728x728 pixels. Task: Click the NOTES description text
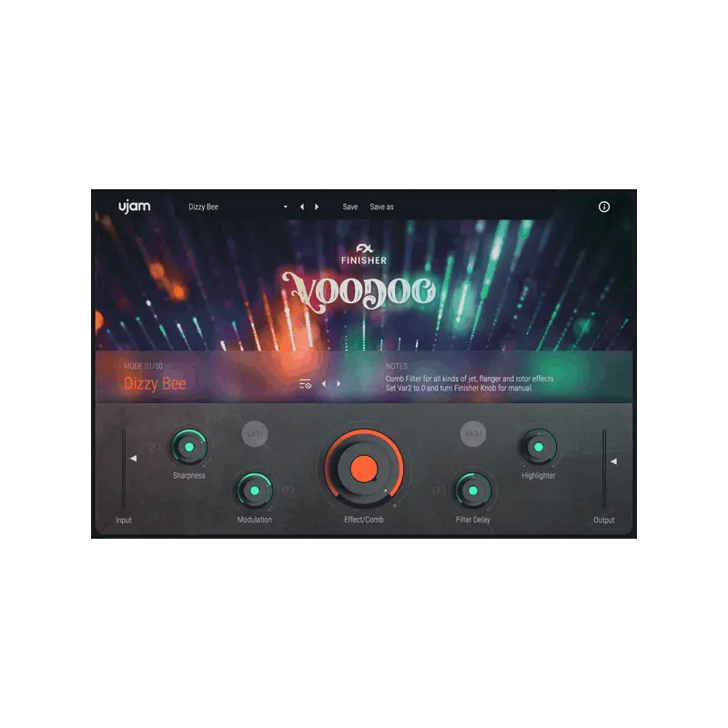pyautogui.click(x=470, y=383)
